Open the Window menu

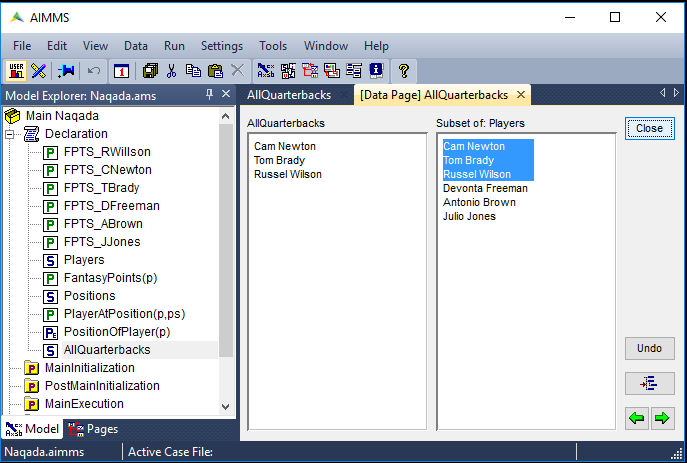pos(326,46)
